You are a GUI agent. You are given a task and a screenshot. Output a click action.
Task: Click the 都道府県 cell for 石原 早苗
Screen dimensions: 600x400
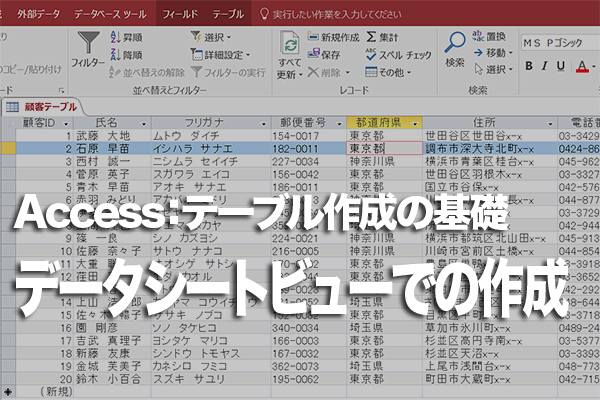click(385, 149)
